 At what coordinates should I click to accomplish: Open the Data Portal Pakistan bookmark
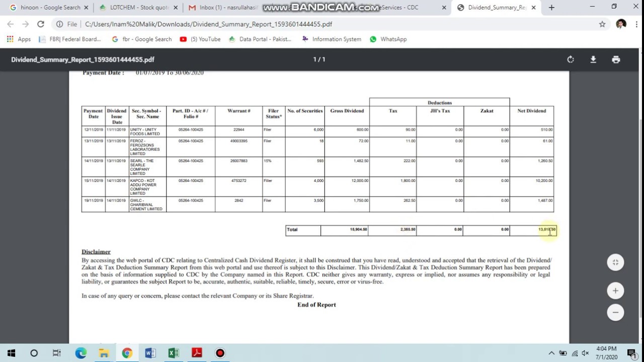point(260,39)
